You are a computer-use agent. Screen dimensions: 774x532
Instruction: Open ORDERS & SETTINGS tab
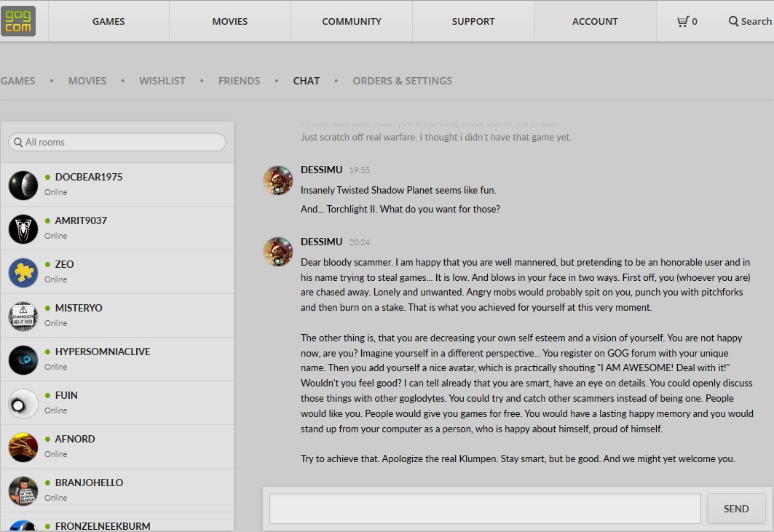[x=403, y=81]
